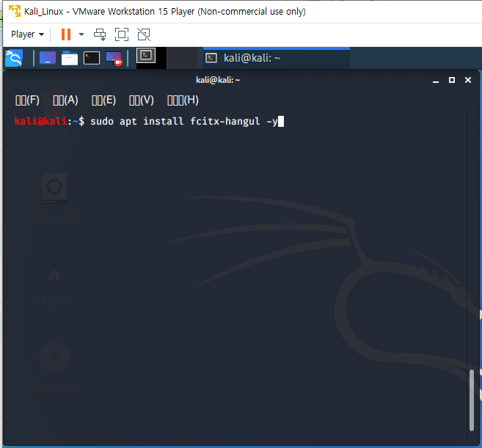Image resolution: width=482 pixels, height=448 pixels.
Task: Click the terminal title bar text
Action: click(218, 80)
